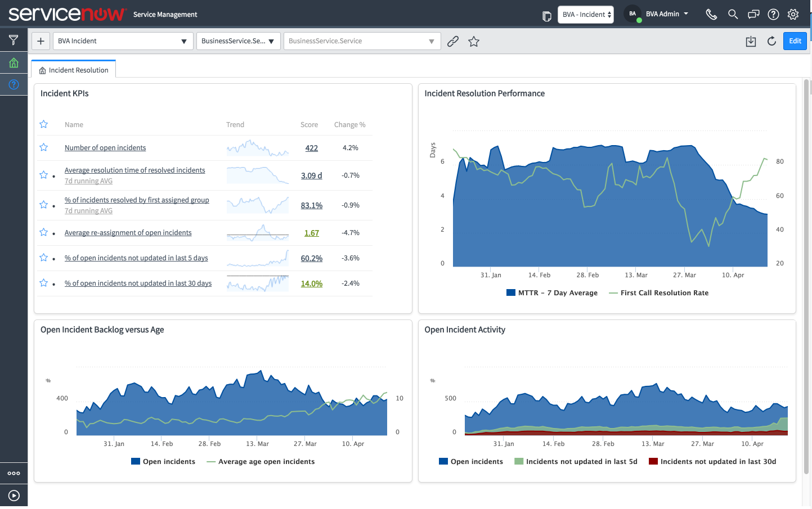
Task: Select the green home icon in sidebar
Action: pos(14,62)
